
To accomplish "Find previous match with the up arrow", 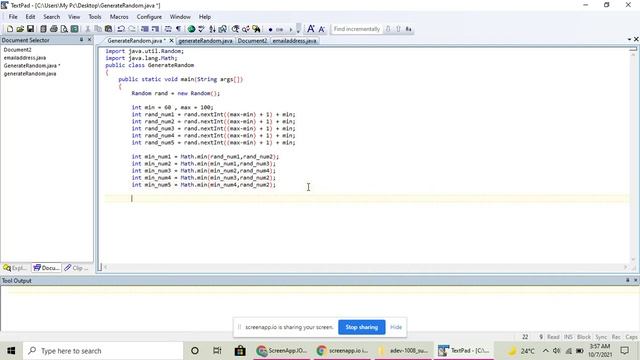I will (x=398, y=29).
